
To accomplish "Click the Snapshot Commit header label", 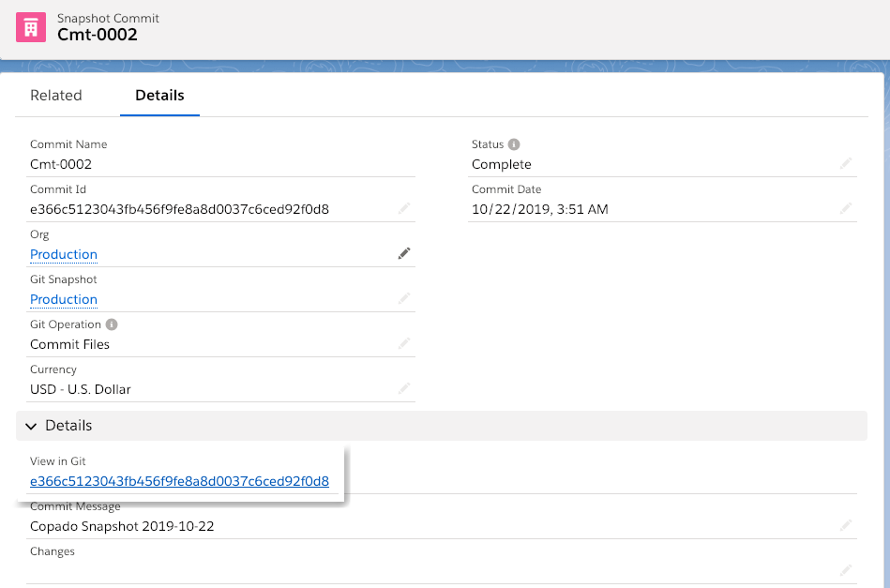I will (x=108, y=18).
